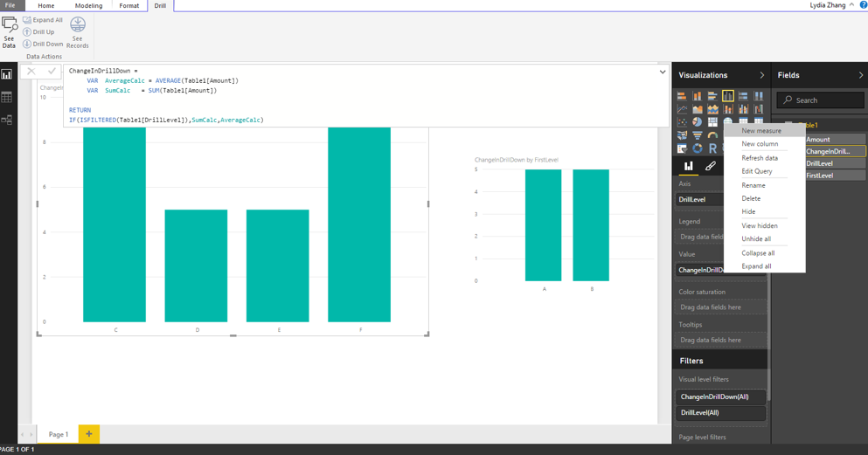Screen dimensions: 868x455
Task: Select the FirstLevel field
Action: pos(836,176)
